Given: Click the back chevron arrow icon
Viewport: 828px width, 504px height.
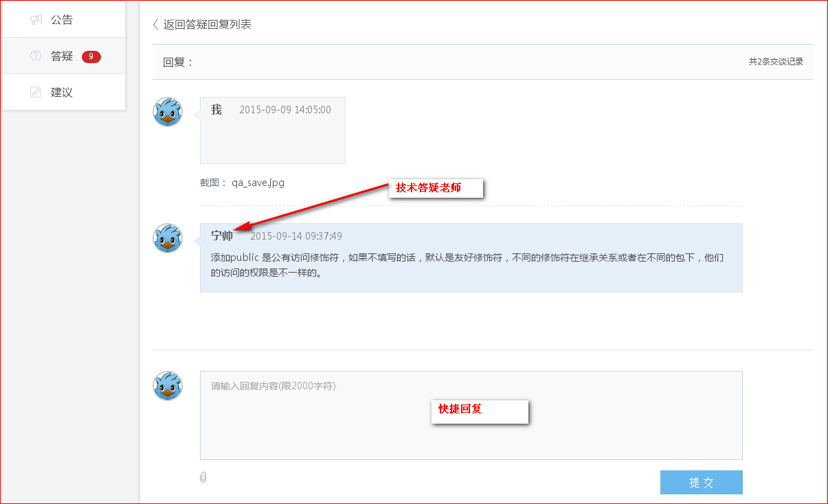Looking at the screenshot, I should tap(156, 25).
